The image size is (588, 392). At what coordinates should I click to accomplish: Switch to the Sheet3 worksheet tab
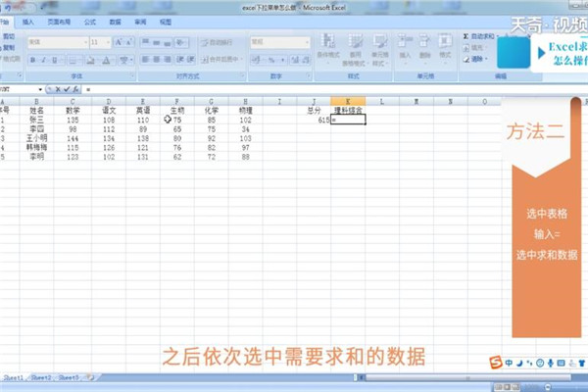point(69,377)
